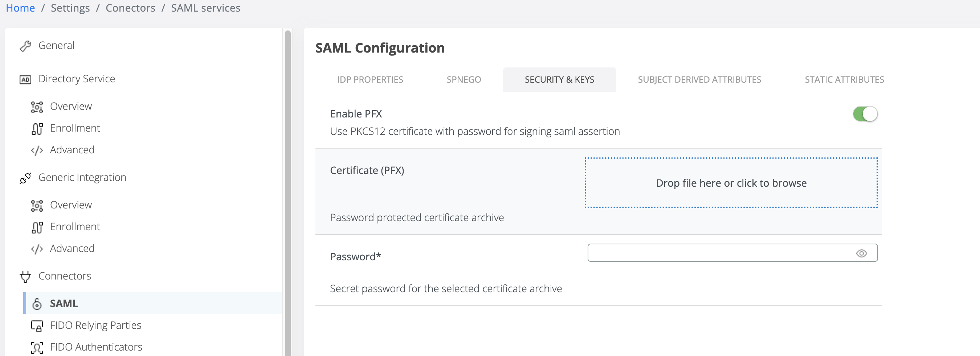Screen dimensions: 980x356
Task: Show password with the eye icon
Action: coord(861,253)
